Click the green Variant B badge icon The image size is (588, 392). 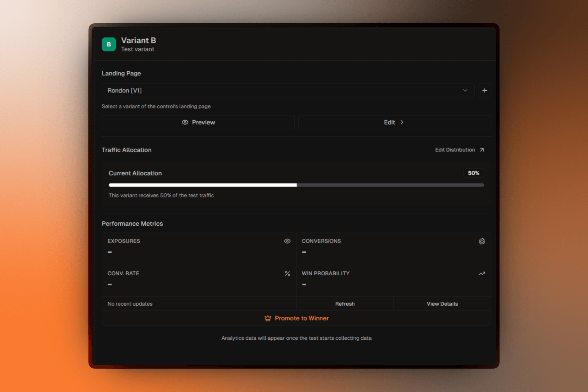109,44
